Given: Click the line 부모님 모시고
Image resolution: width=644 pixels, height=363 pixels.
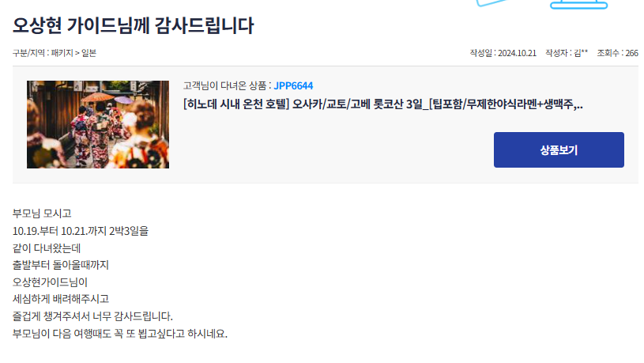Looking at the screenshot, I should click(42, 214).
